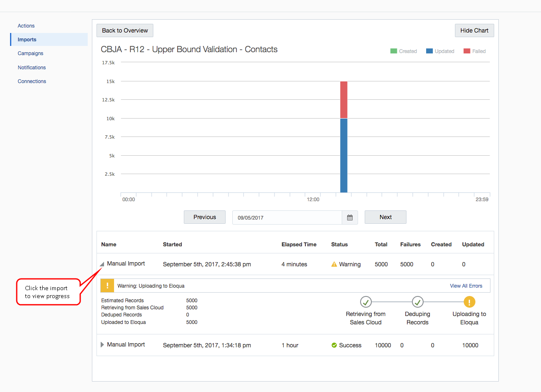Toggle the Created series in the chart legend

coord(393,51)
